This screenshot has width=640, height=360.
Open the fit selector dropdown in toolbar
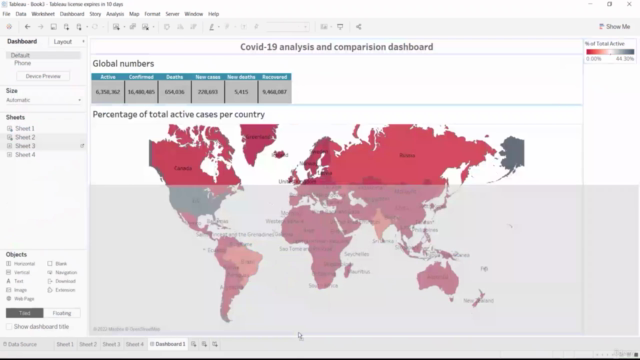pos(288,27)
